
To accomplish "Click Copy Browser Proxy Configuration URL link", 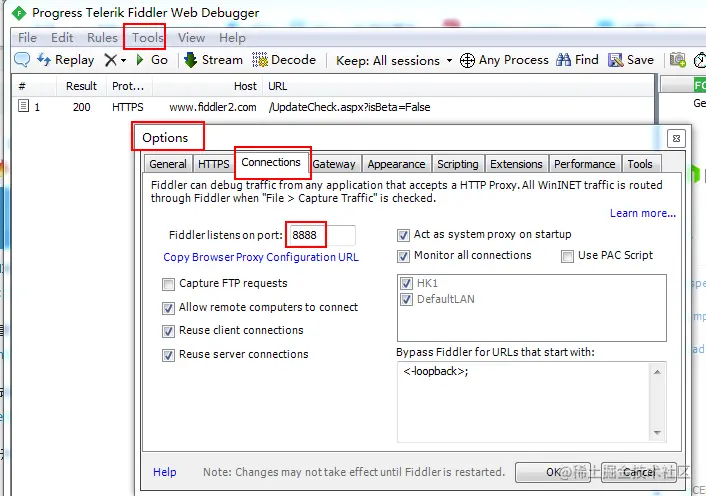I will (261, 257).
